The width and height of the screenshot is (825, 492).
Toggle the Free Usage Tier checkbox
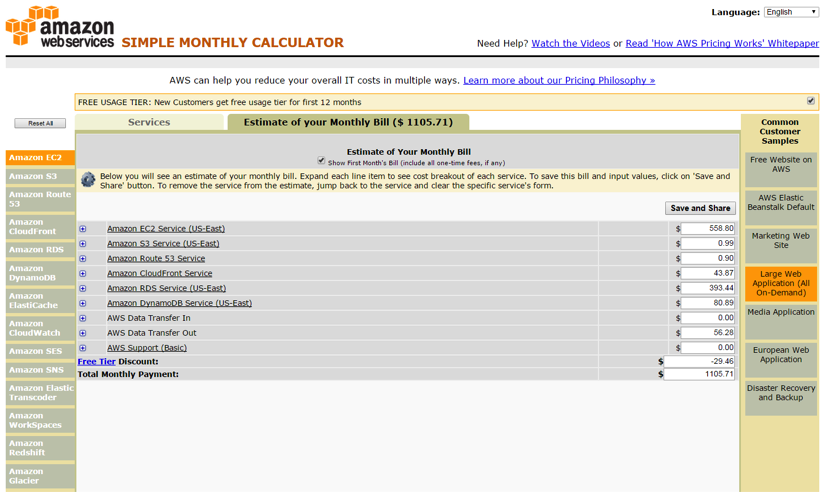coord(811,101)
